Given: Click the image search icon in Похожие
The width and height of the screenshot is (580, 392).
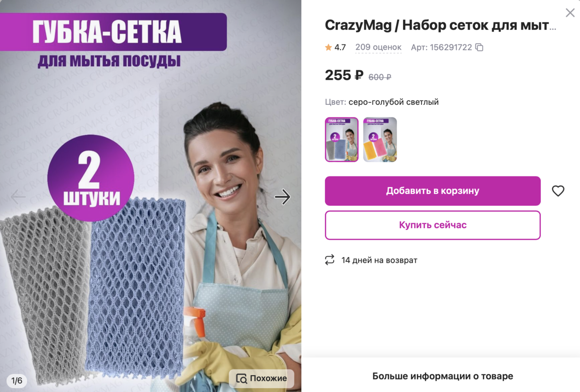Looking at the screenshot, I should click(242, 378).
